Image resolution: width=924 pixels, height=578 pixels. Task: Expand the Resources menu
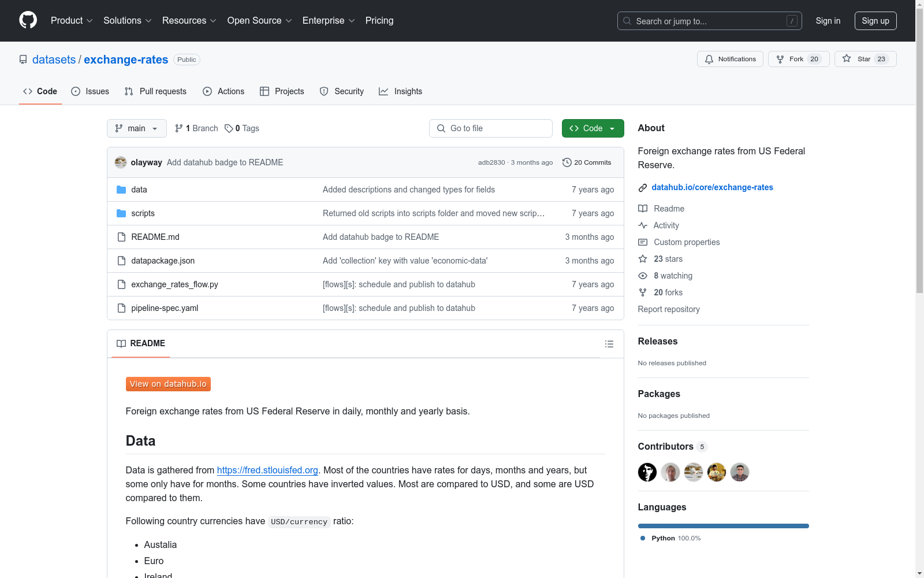189,20
